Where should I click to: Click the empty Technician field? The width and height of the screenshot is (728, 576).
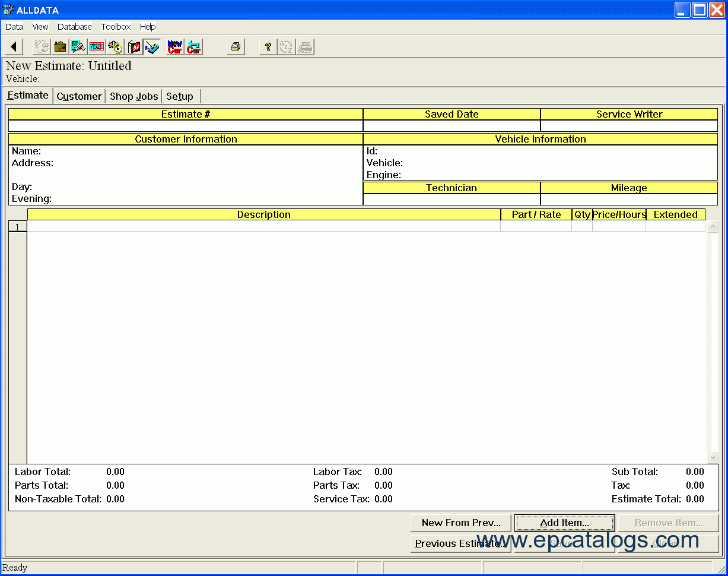(452, 200)
